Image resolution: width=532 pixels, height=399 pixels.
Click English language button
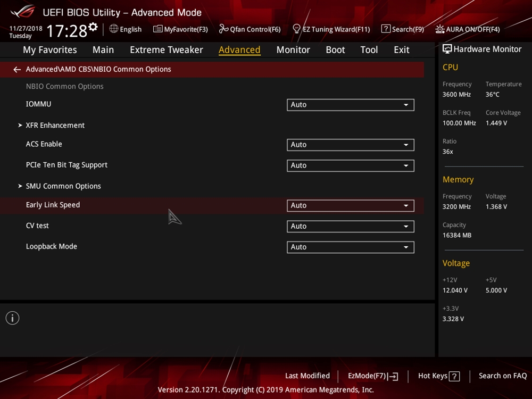click(x=125, y=29)
